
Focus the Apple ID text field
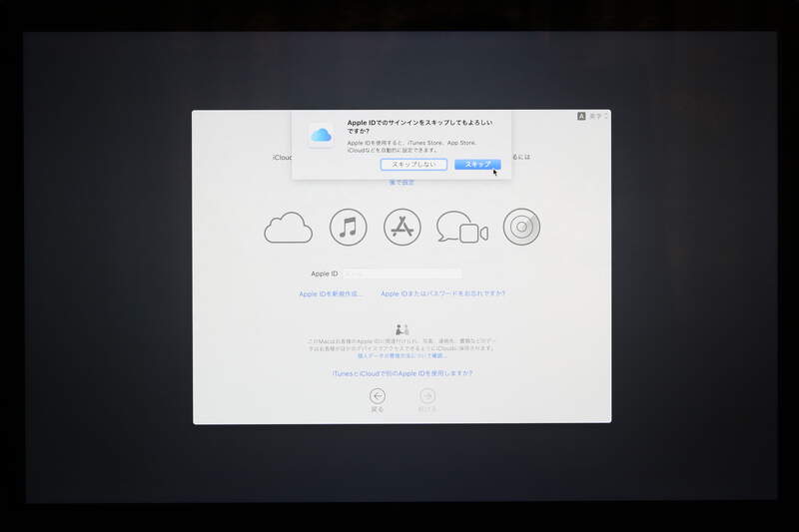click(x=402, y=273)
